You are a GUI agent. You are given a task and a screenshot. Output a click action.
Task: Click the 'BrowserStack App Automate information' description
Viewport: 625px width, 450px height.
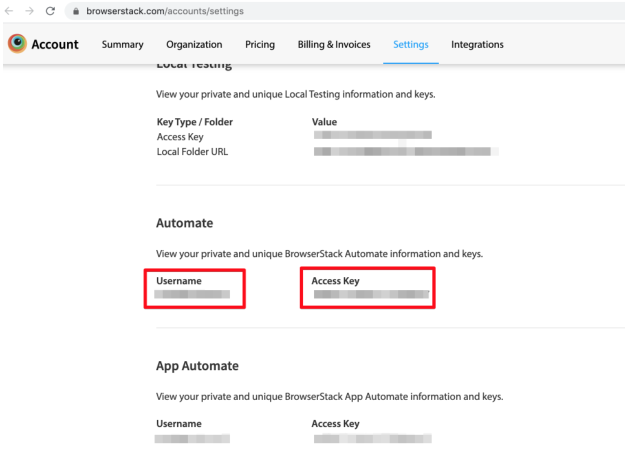329,397
